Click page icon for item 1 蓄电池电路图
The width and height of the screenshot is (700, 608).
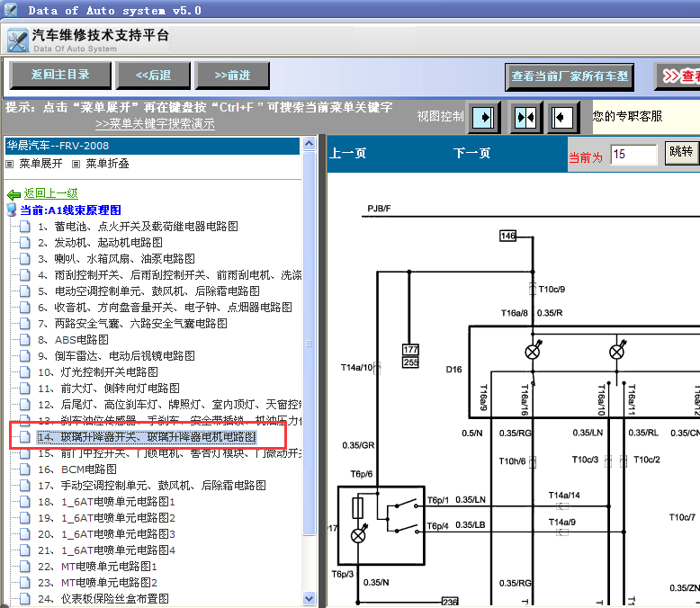tap(25, 227)
